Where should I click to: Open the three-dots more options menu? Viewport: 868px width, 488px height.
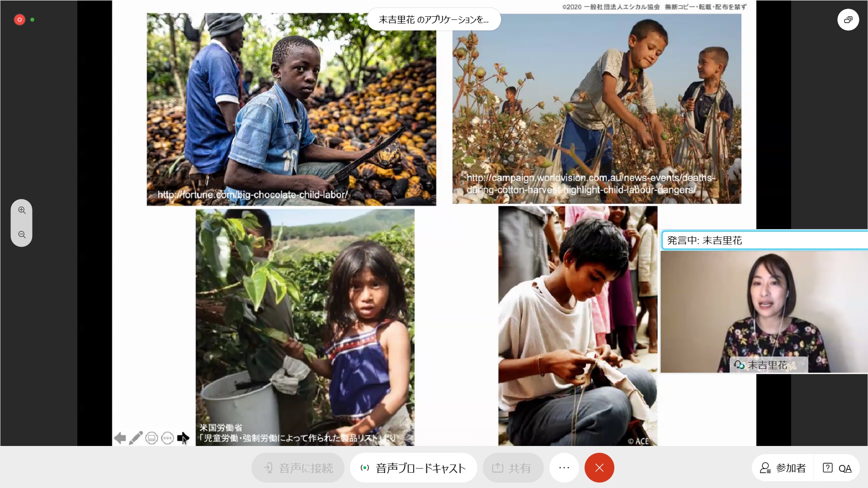point(564,468)
